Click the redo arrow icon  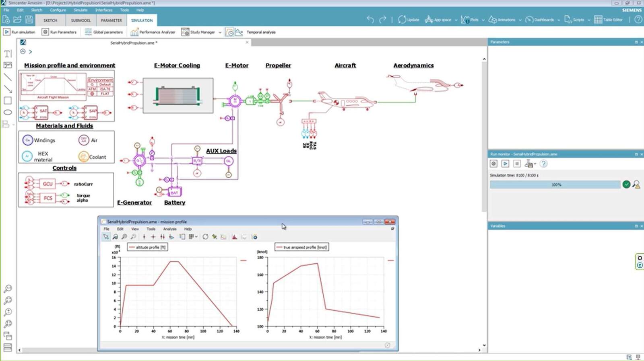383,19
